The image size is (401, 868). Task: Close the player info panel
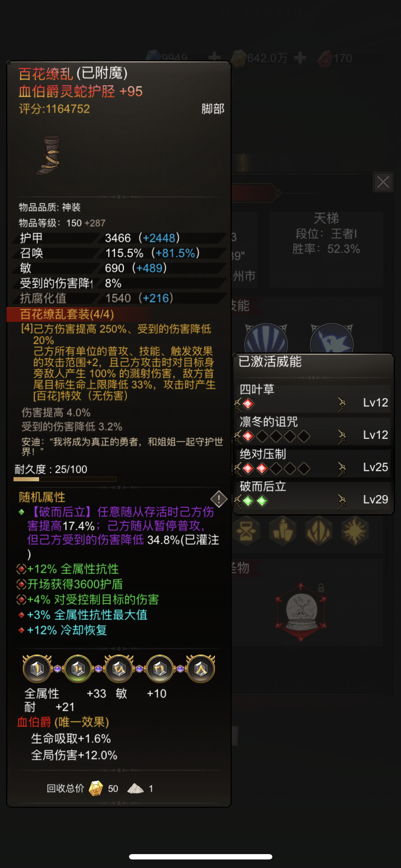[x=383, y=182]
